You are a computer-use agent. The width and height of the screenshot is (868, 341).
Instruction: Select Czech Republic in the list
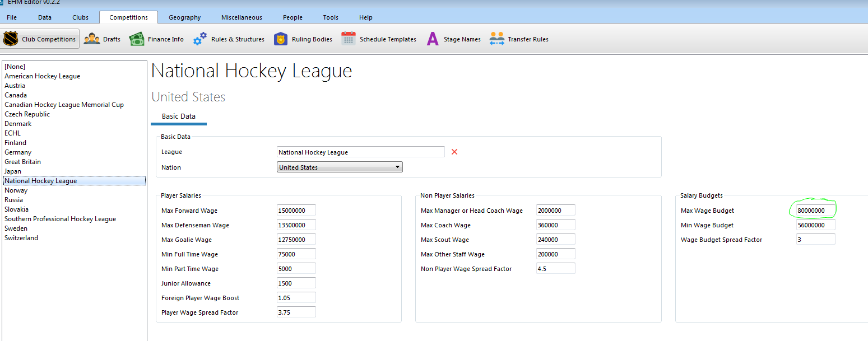[x=74, y=114]
